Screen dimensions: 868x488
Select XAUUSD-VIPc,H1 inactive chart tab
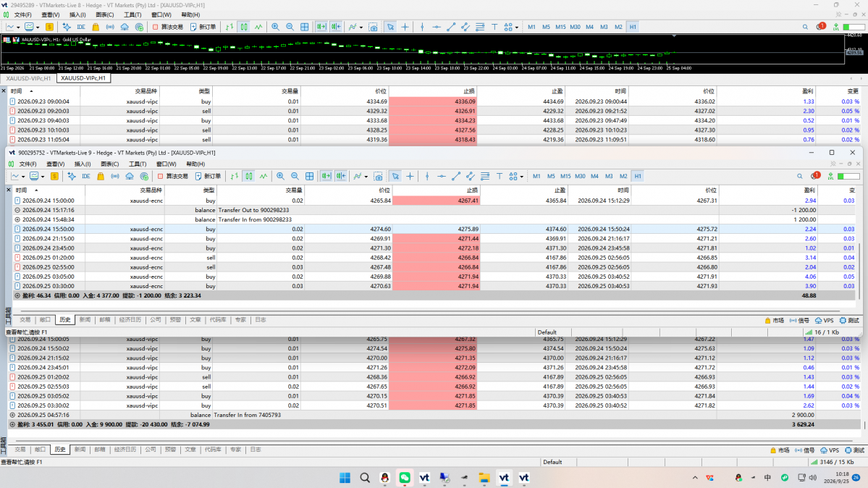(x=28, y=78)
